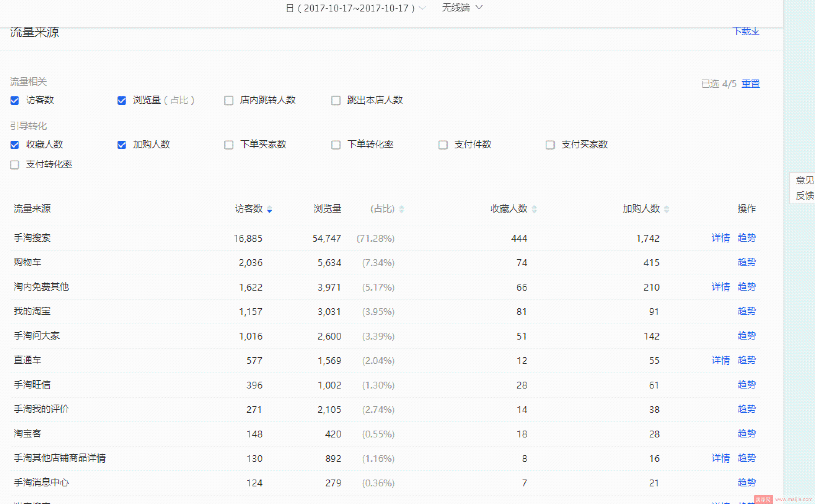Open 趋势 for 购物车 row
The width and height of the screenshot is (815, 504).
point(747,262)
